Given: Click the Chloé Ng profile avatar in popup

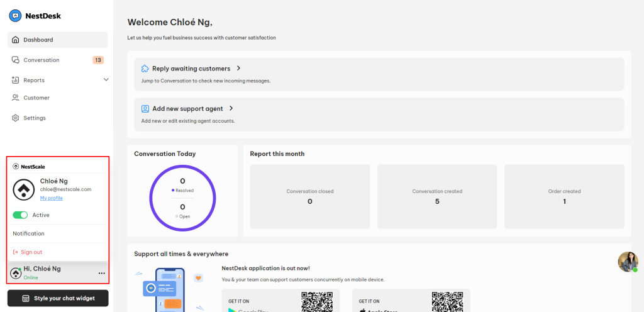Looking at the screenshot, I should [x=24, y=189].
